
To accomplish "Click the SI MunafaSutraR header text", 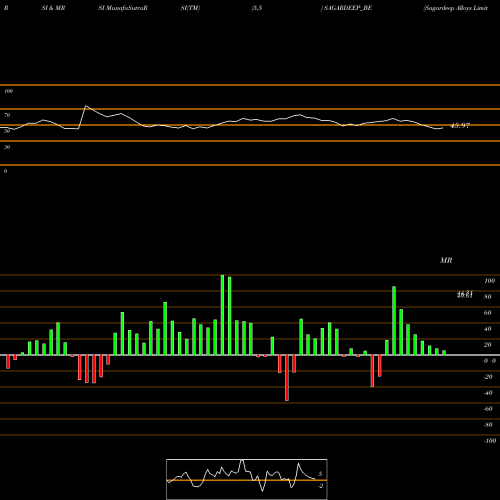I will point(123,8).
